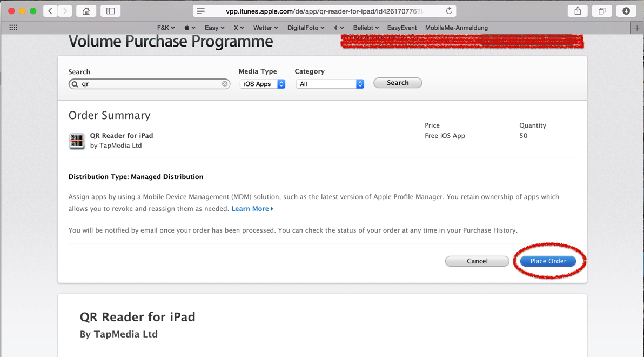Open the home page icon
644x357 pixels.
(86, 11)
